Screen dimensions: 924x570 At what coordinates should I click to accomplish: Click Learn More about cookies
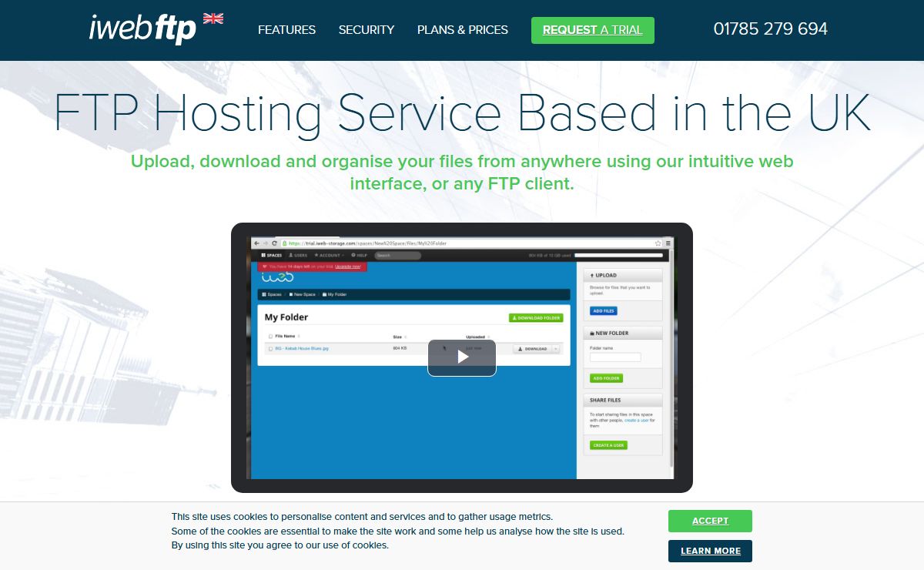pyautogui.click(x=710, y=551)
